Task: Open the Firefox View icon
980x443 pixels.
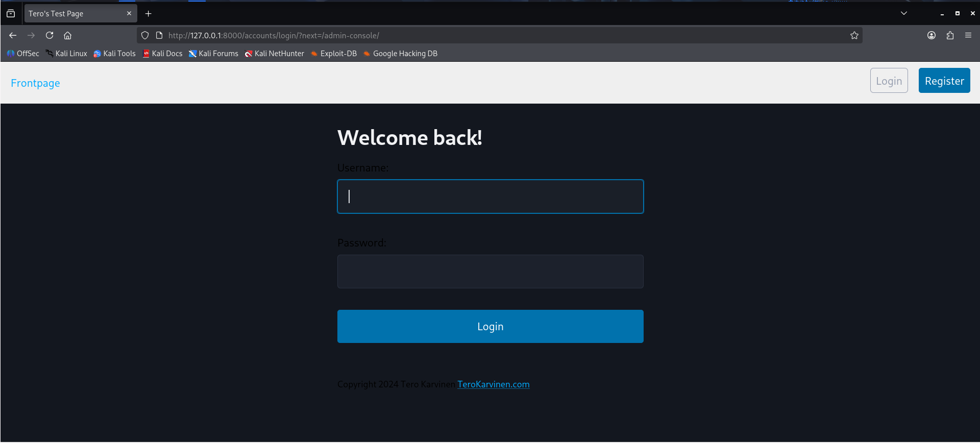Action: coord(11,14)
